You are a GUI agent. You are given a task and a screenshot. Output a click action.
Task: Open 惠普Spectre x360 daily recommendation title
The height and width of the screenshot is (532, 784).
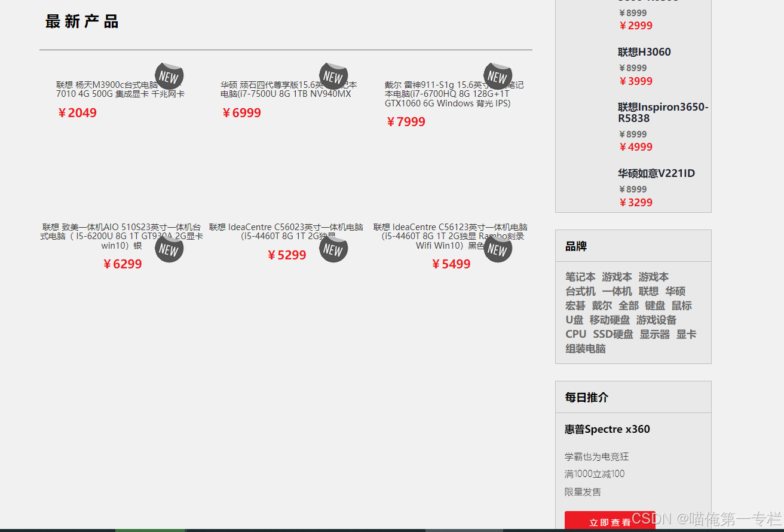point(607,429)
